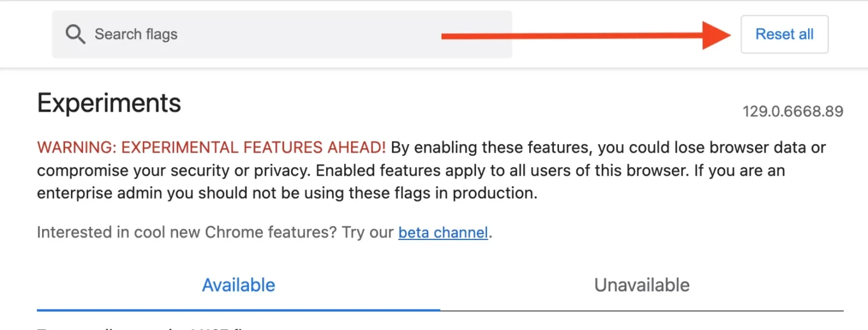Open the beta channel link
Image resolution: width=868 pixels, height=330 pixels.
(443, 232)
